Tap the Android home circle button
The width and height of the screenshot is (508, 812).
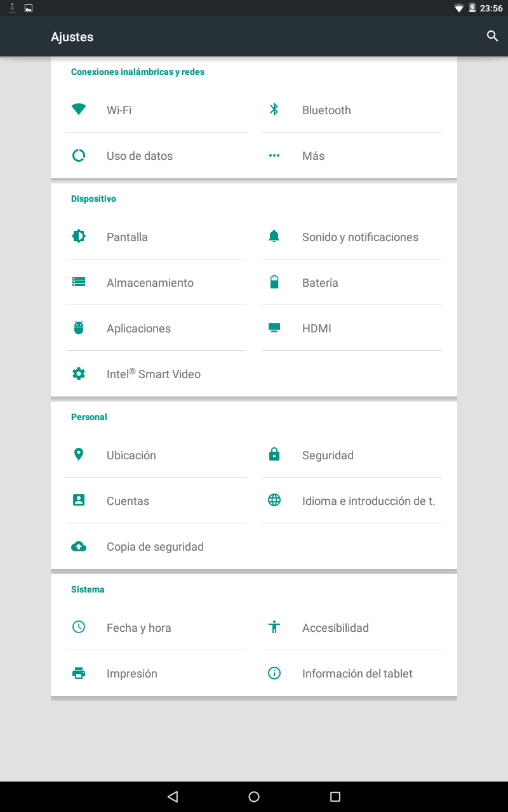254,797
